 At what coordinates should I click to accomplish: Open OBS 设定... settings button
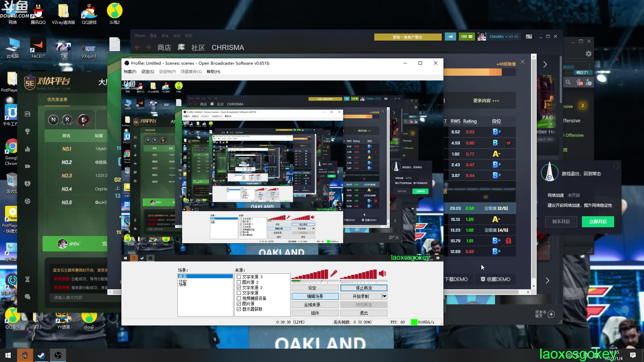[315, 288]
